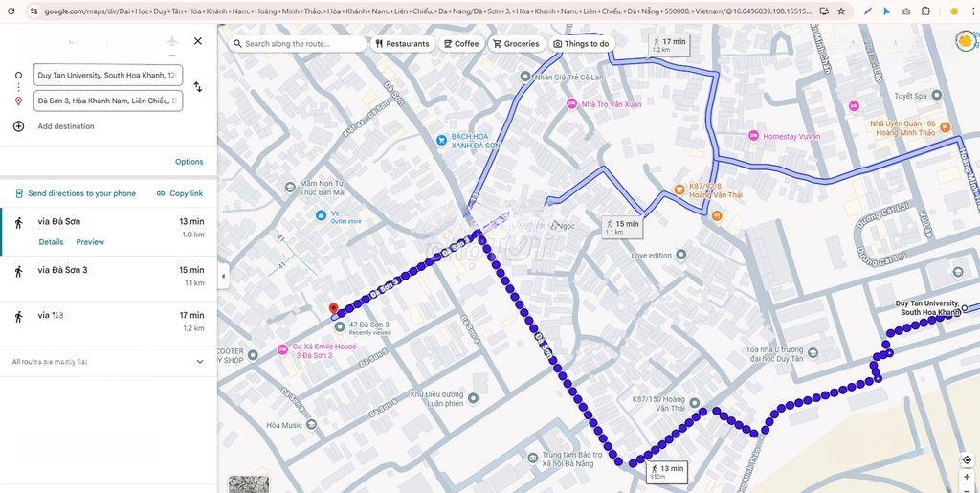The image size is (980, 493).
Task: Bookmark this page with the star icon
Action: [x=841, y=11]
